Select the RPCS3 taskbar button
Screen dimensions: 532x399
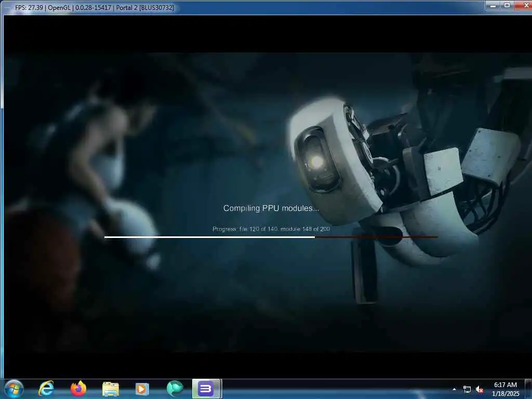click(x=206, y=389)
